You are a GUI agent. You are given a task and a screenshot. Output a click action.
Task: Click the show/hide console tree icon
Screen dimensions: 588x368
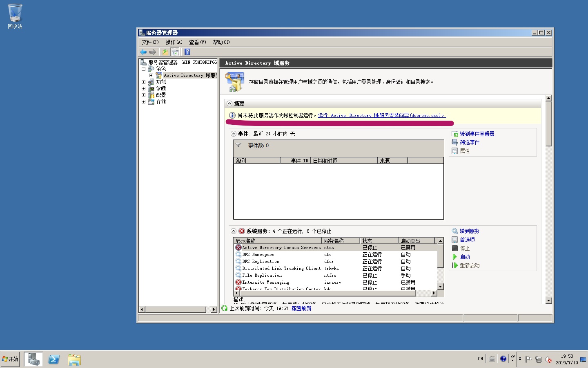175,52
